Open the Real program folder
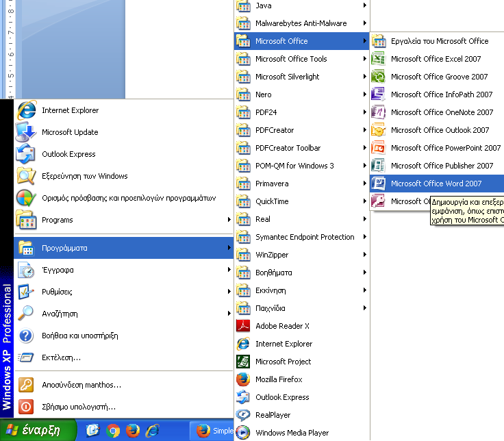This screenshot has height=441, width=504. click(302, 219)
